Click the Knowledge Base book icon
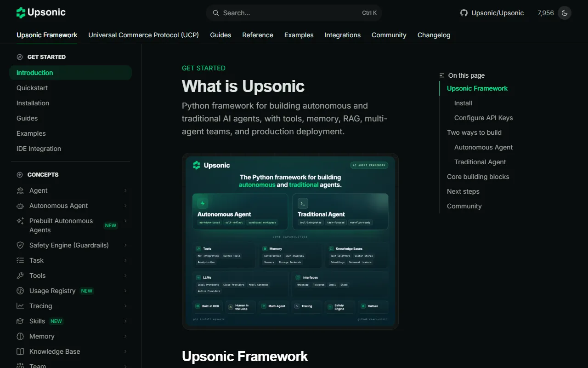The height and width of the screenshot is (368, 588). tap(20, 351)
